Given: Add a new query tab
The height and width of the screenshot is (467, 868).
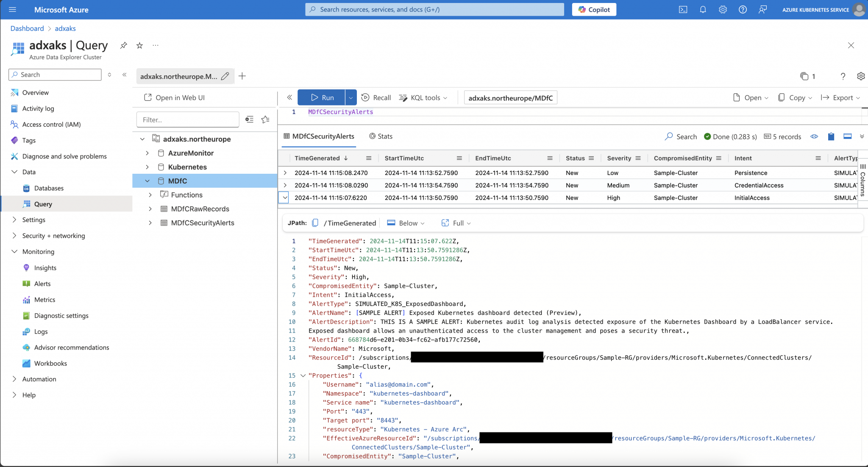Looking at the screenshot, I should pyautogui.click(x=242, y=76).
